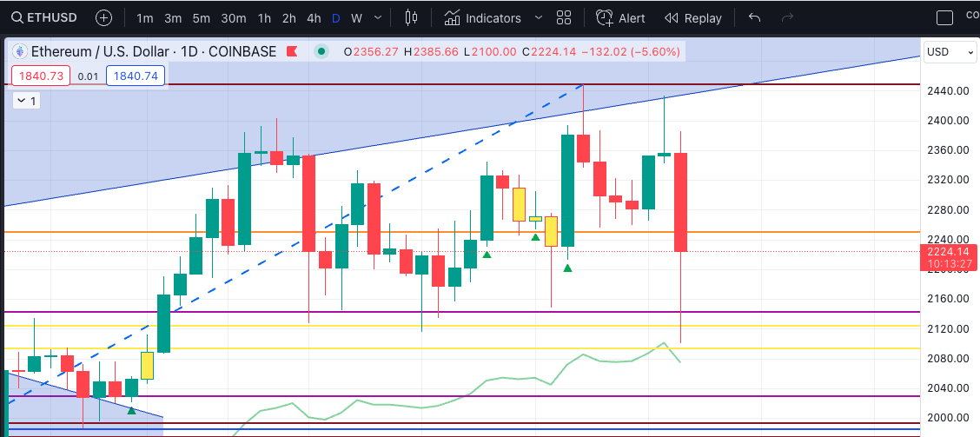The image size is (980, 437).
Task: Click the 0.01 spread value
Action: (88, 76)
